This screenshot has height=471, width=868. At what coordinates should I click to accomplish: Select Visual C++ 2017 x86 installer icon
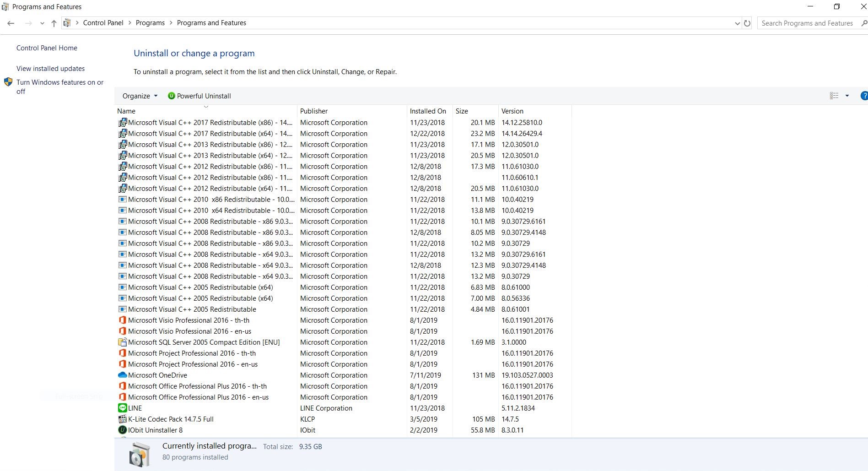[x=123, y=122]
